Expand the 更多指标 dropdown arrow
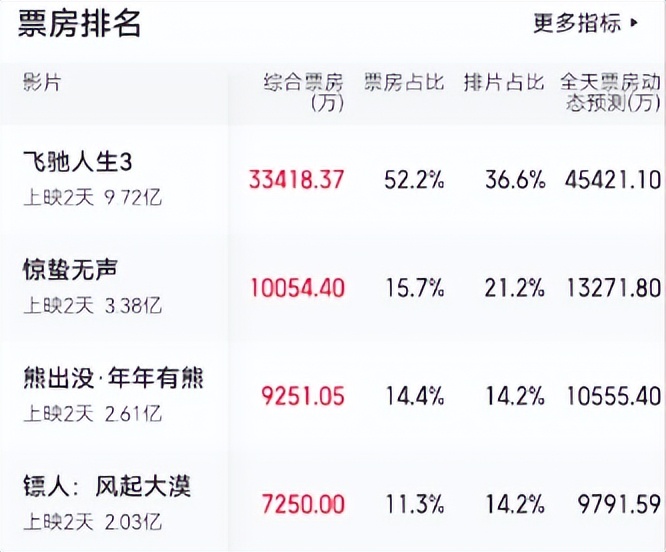Viewport: 666px width, 552px height. point(634,24)
